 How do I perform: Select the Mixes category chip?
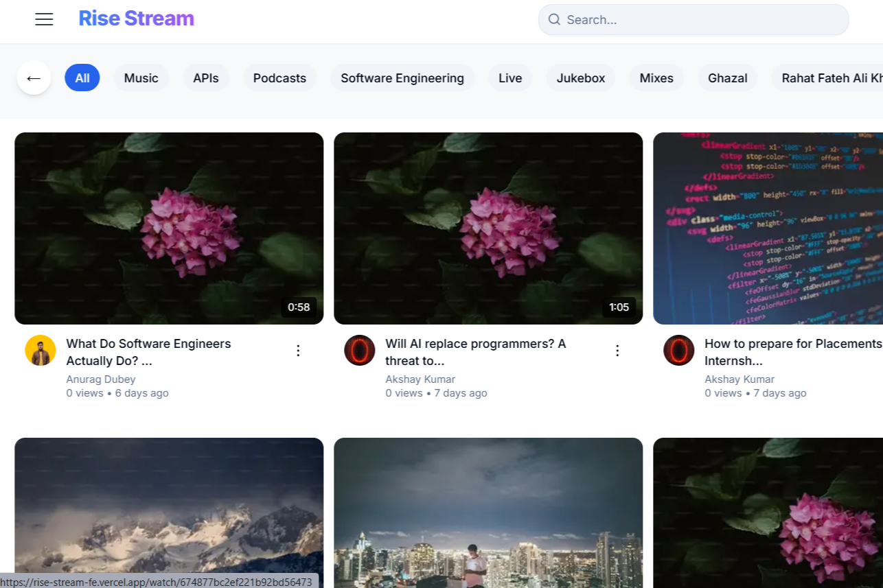(x=656, y=78)
